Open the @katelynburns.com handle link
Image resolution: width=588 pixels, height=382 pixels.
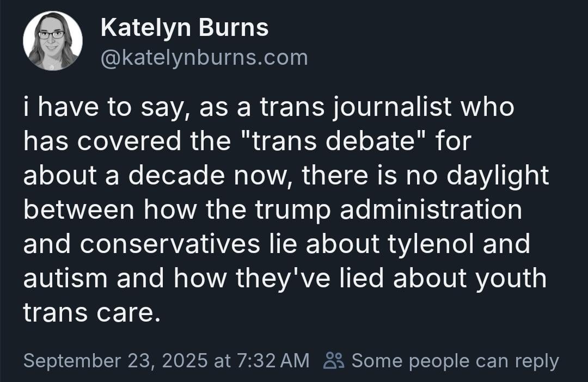(204, 58)
